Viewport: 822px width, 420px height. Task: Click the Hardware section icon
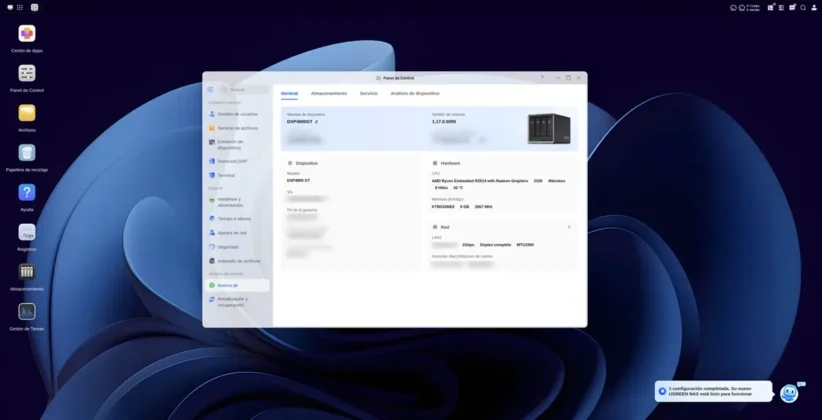coord(435,163)
